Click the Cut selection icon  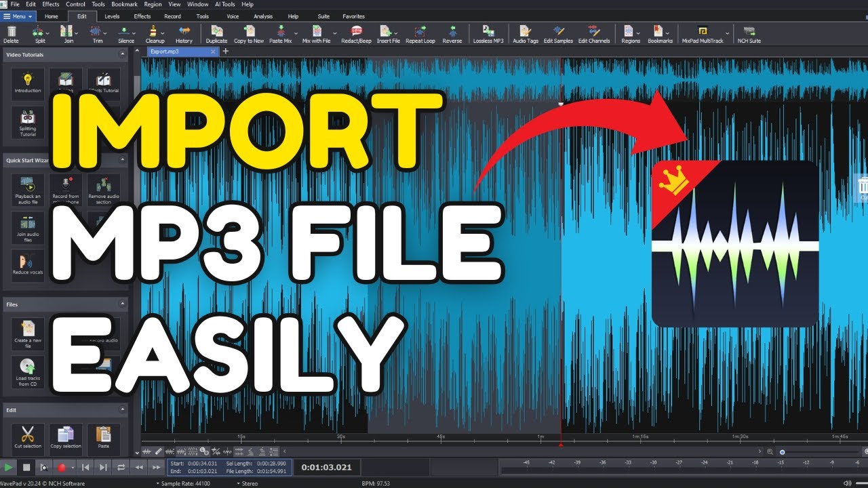(x=28, y=439)
